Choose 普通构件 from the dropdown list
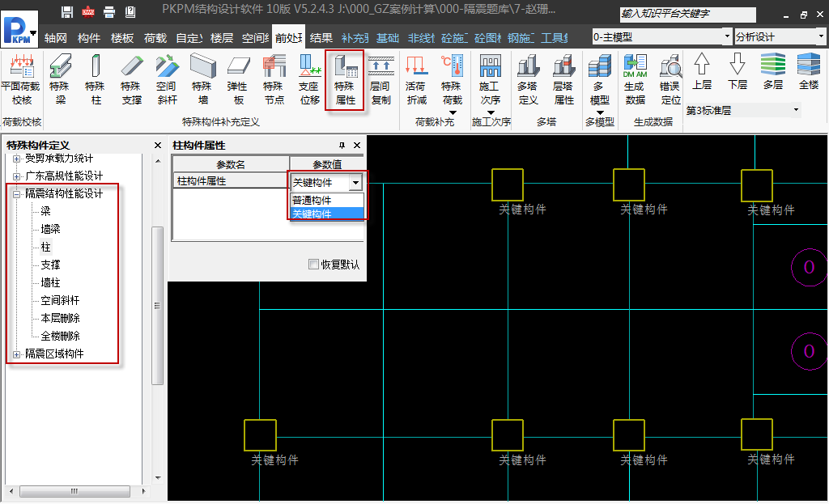Screen dimensions: 829x504 tap(312, 201)
